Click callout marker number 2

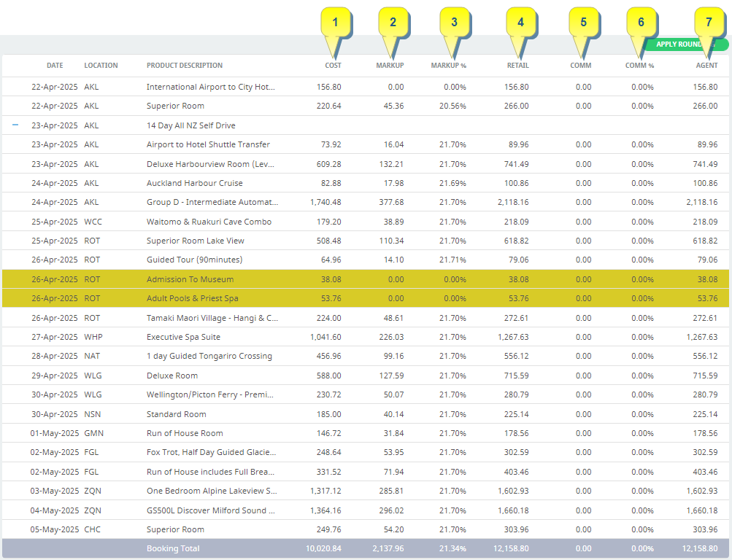(393, 23)
